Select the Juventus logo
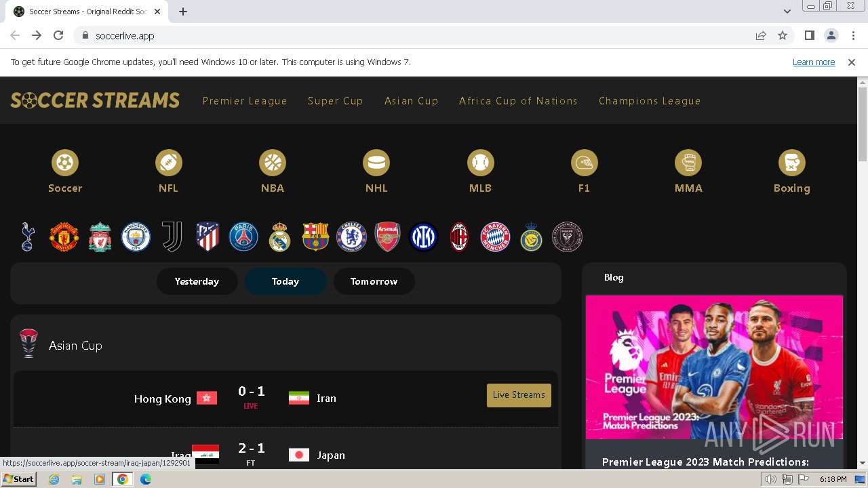This screenshot has width=868, height=488. point(172,237)
